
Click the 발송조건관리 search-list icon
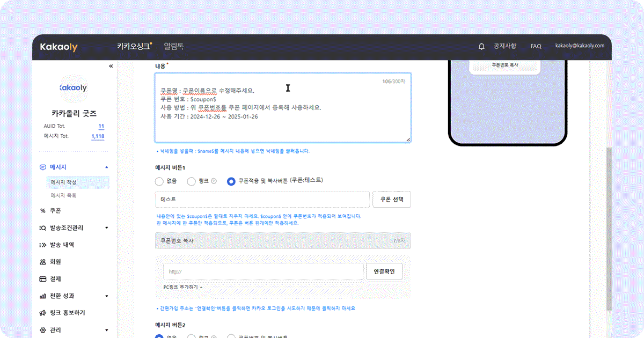(x=43, y=228)
